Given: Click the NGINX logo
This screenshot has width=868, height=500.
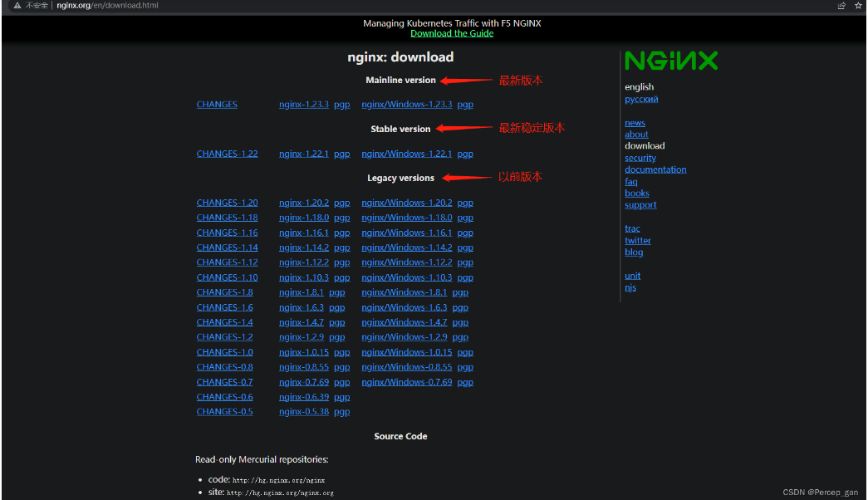Looking at the screenshot, I should click(671, 61).
